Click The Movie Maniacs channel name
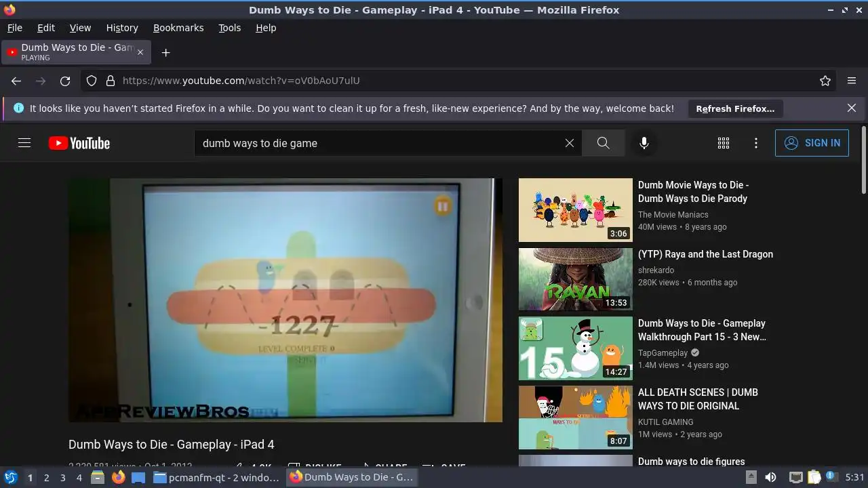868x488 pixels. [673, 214]
